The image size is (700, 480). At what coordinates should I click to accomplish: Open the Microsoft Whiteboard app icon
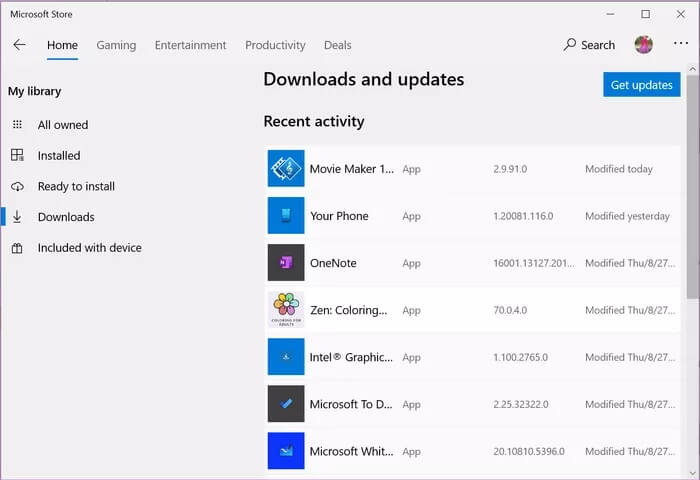tap(286, 451)
